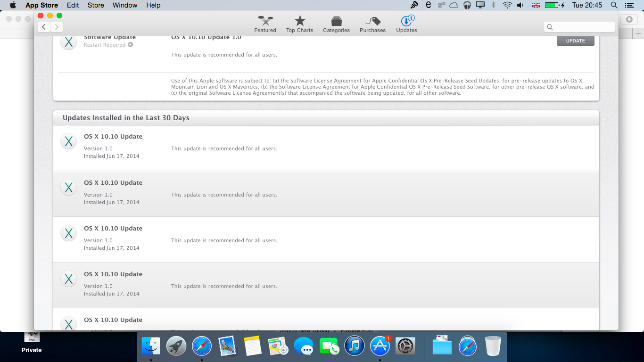Click the Software License Agreement paragraph
This screenshot has height=362, width=644.
(x=382, y=87)
